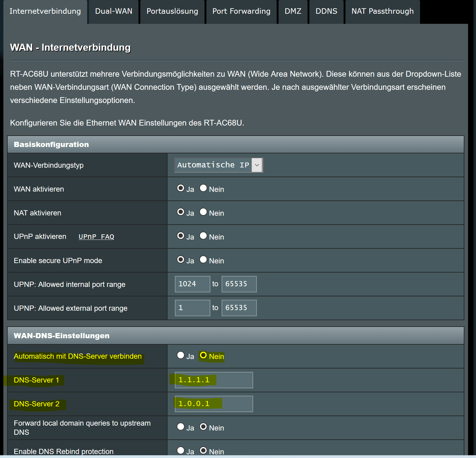Open the UPnP FAQ link
The height and width of the screenshot is (458, 476).
pyautogui.click(x=96, y=237)
